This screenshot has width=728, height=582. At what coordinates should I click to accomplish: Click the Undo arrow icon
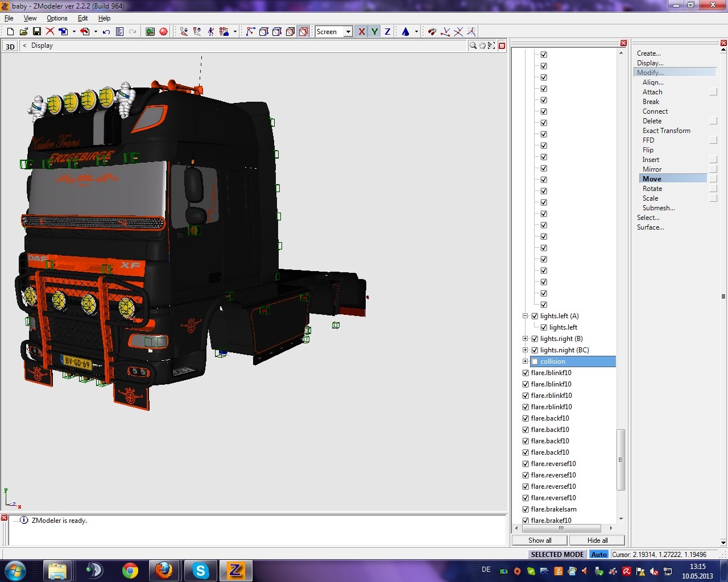[x=106, y=32]
